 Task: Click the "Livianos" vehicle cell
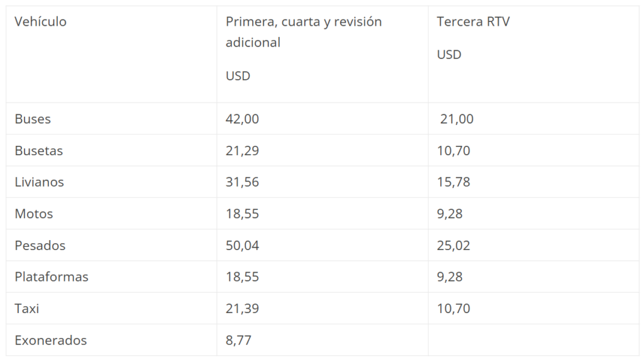pyautogui.click(x=40, y=182)
